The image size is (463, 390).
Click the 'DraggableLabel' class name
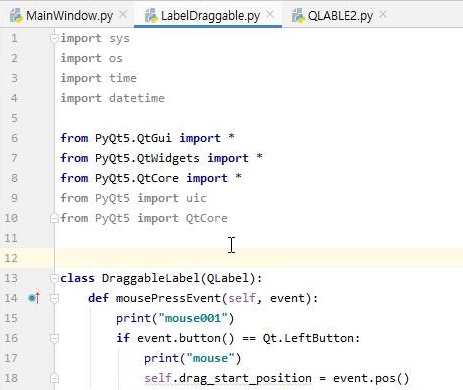point(151,278)
